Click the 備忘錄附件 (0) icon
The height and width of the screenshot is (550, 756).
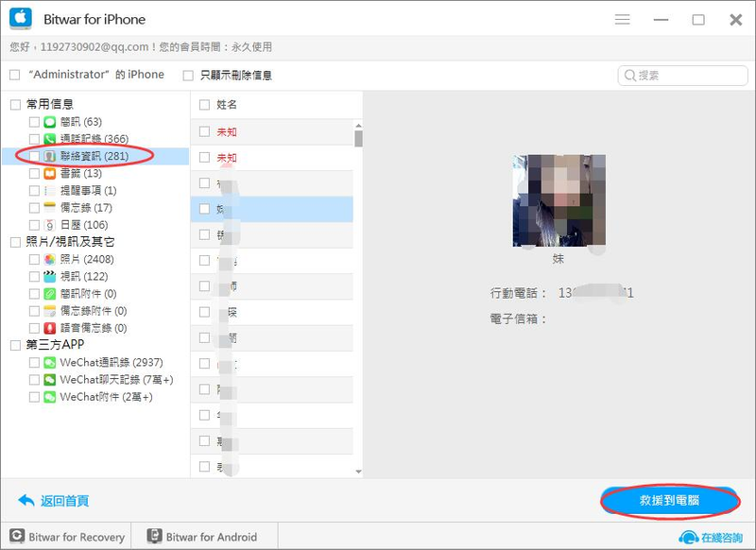click(50, 311)
